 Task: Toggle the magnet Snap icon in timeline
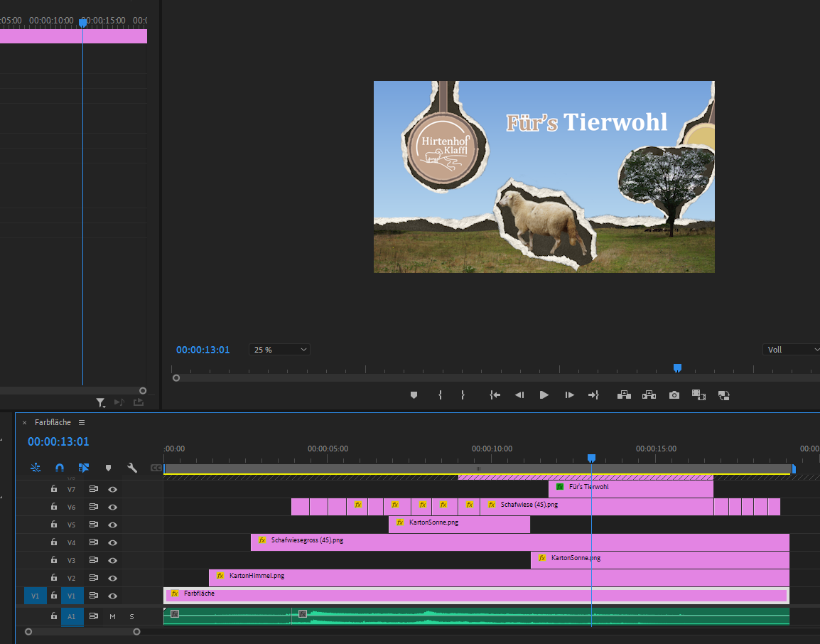(x=60, y=468)
